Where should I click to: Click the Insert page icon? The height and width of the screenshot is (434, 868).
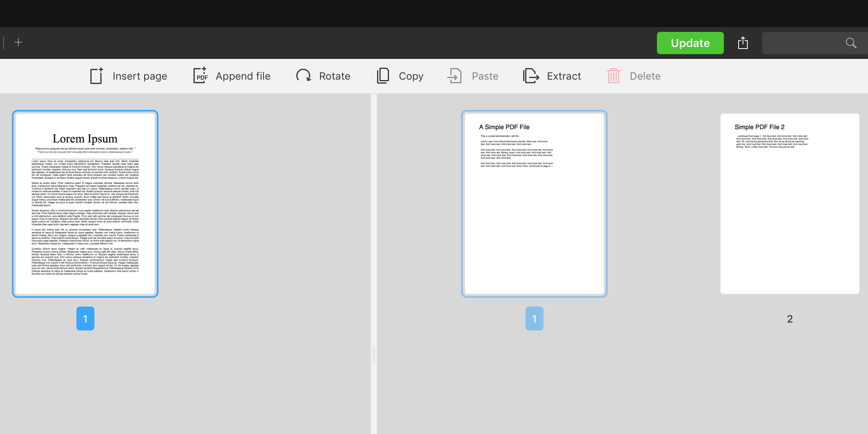point(96,76)
